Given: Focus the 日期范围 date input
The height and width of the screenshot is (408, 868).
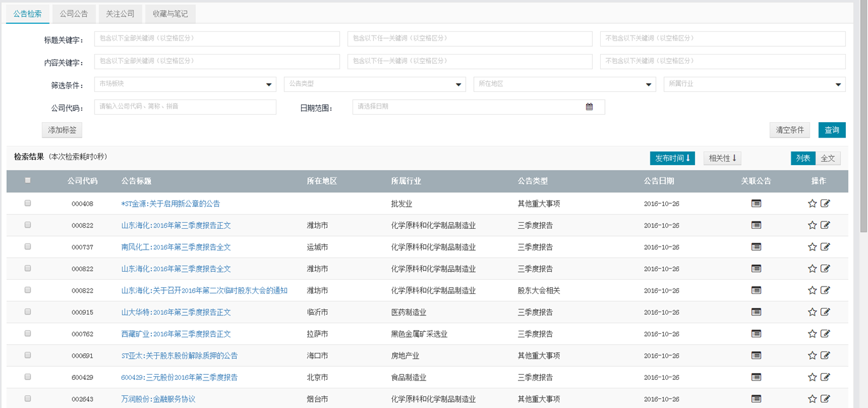Looking at the screenshot, I should click(x=479, y=107).
